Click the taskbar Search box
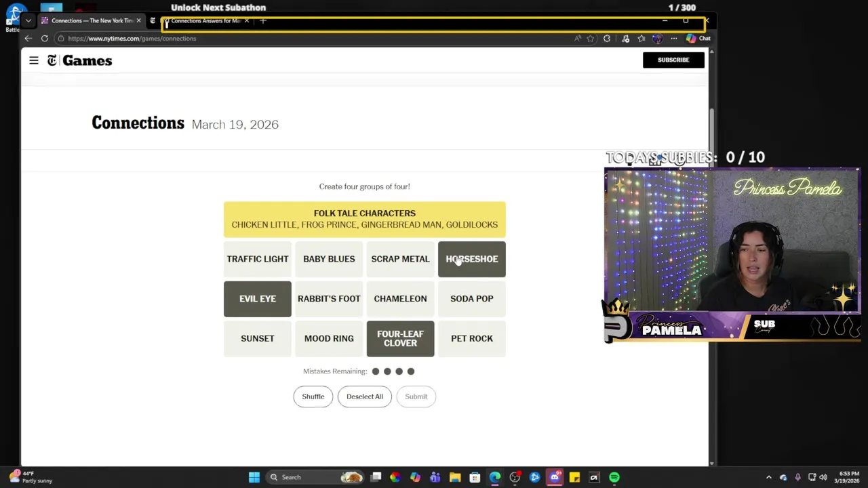Image resolution: width=868 pixels, height=488 pixels. tap(316, 477)
